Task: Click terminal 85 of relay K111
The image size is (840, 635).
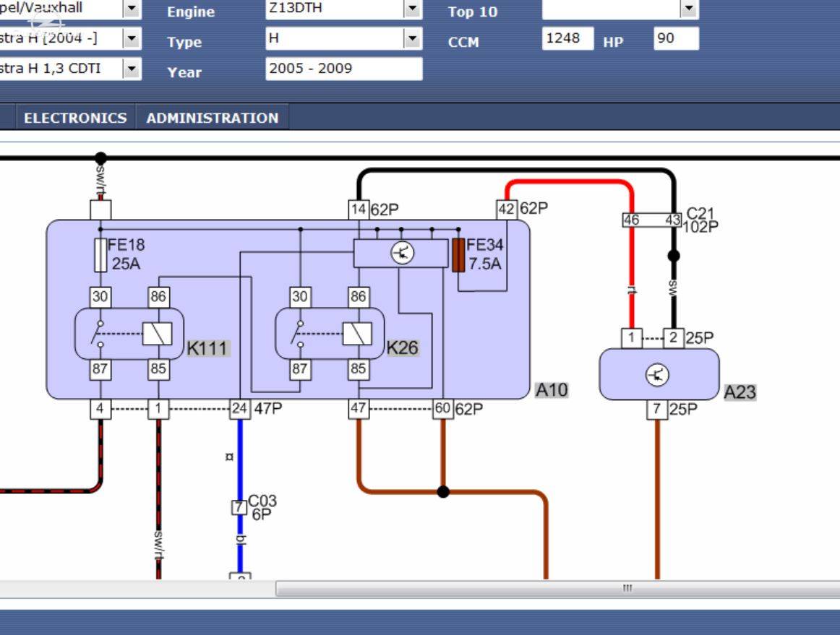Action: click(158, 369)
